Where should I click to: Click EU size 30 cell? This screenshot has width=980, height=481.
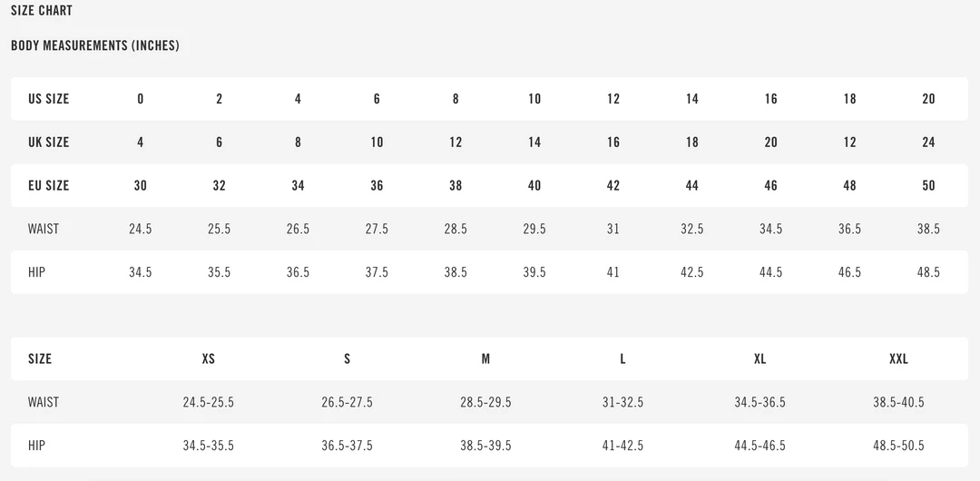tap(141, 186)
